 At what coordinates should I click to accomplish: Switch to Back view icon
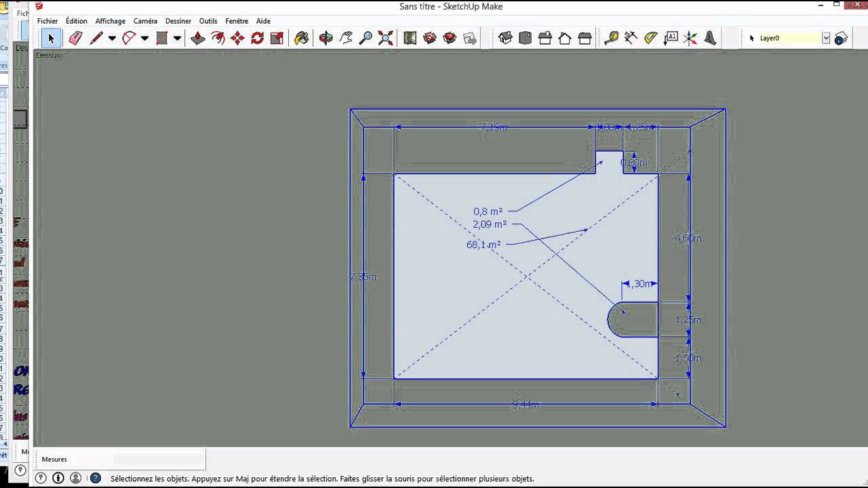point(585,39)
